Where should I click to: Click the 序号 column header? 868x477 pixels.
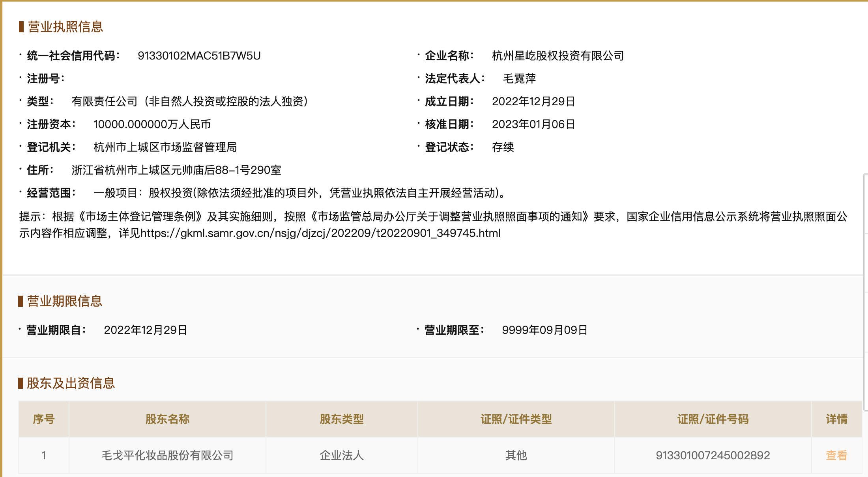pyautogui.click(x=44, y=419)
